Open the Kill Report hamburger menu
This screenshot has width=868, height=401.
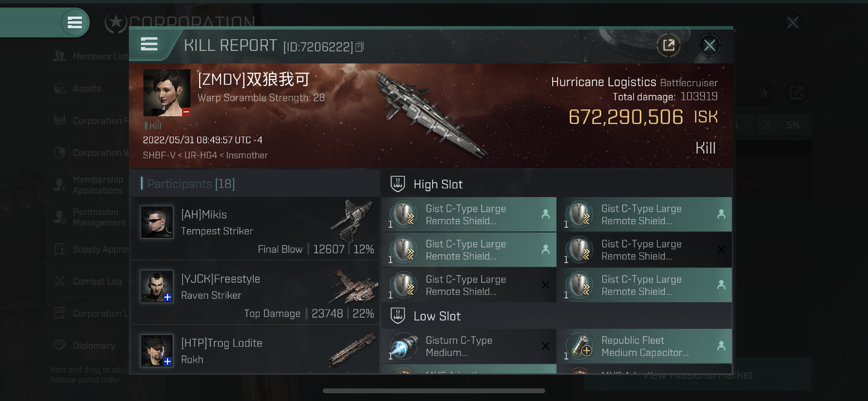click(149, 44)
